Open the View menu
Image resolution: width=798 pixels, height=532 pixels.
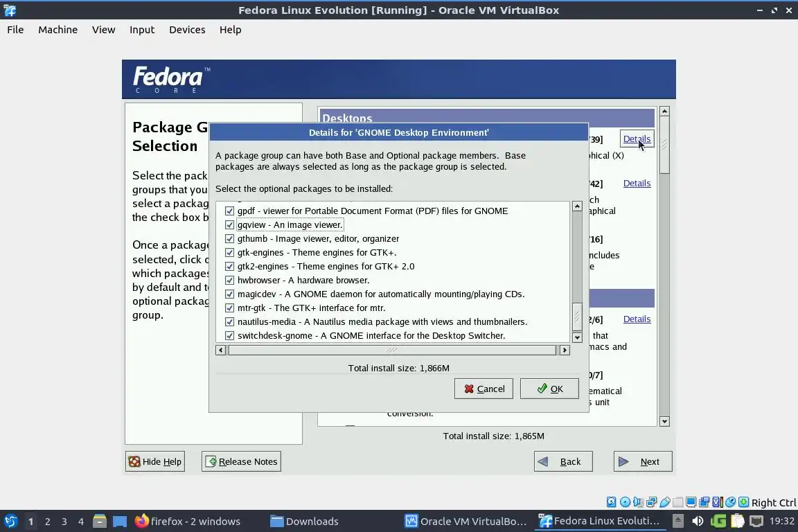[x=103, y=30]
